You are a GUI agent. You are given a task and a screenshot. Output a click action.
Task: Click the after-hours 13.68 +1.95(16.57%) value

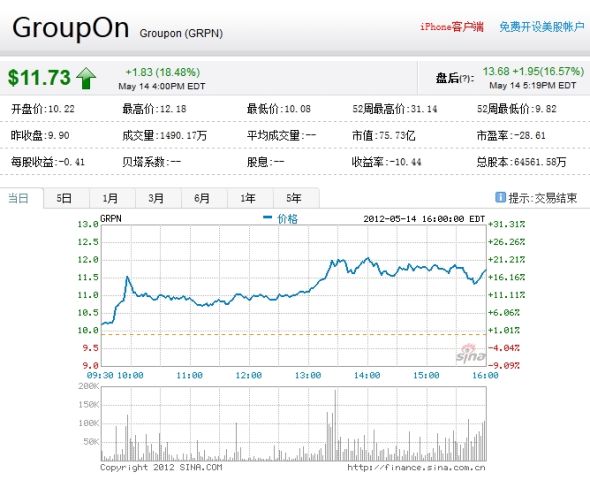[533, 71]
